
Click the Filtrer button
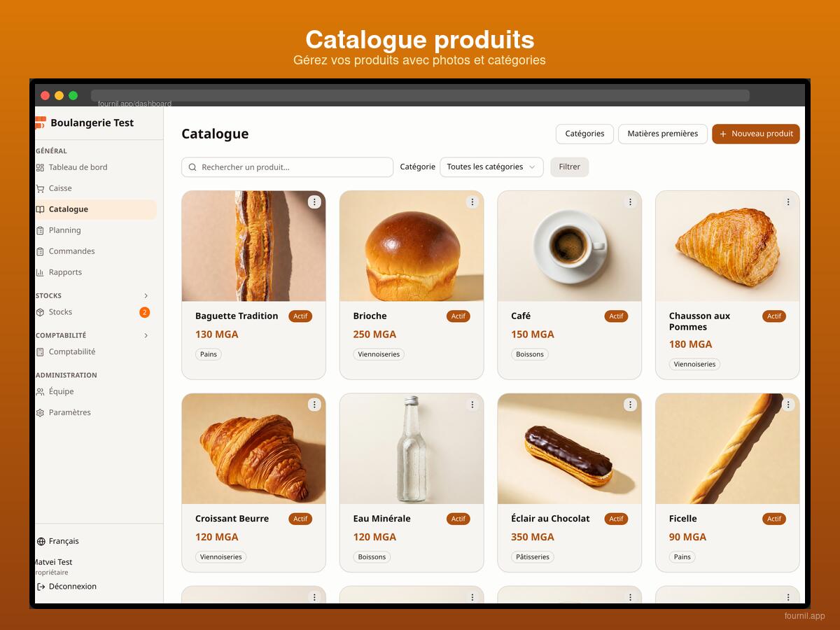tap(570, 167)
